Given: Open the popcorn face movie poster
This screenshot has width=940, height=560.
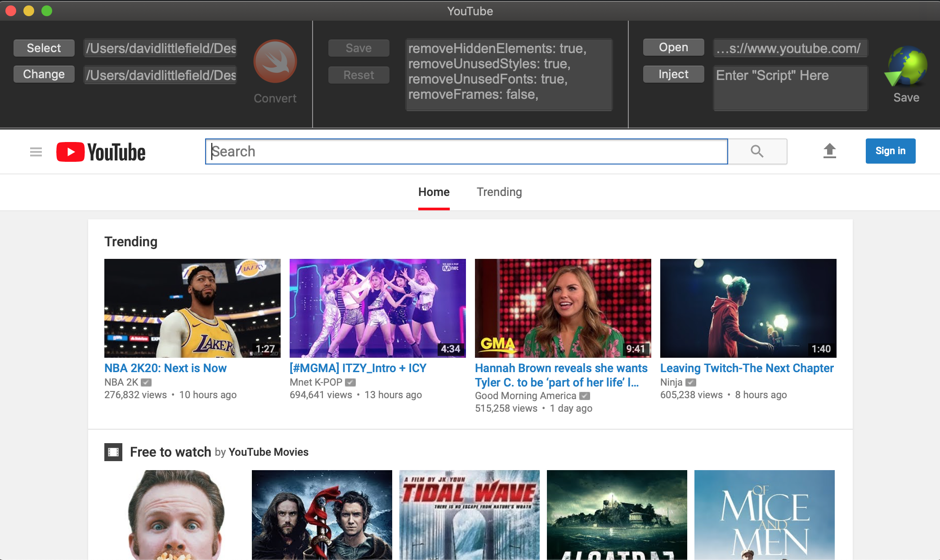Looking at the screenshot, I should (x=175, y=515).
